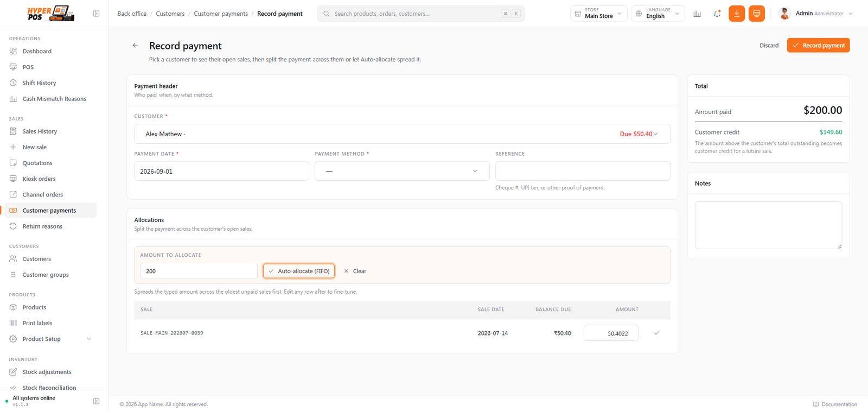Click the HyperPOS logo

[x=50, y=13]
